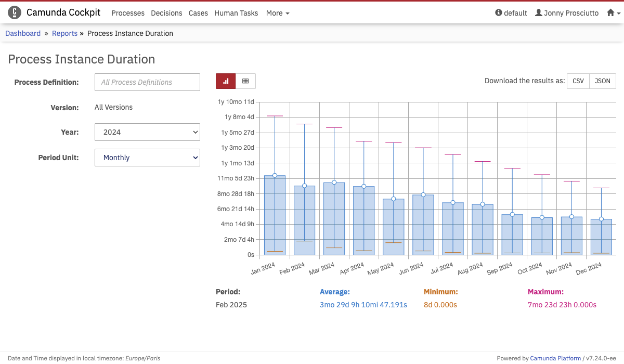
Task: Click the Camunda logo icon
Action: coord(15,13)
